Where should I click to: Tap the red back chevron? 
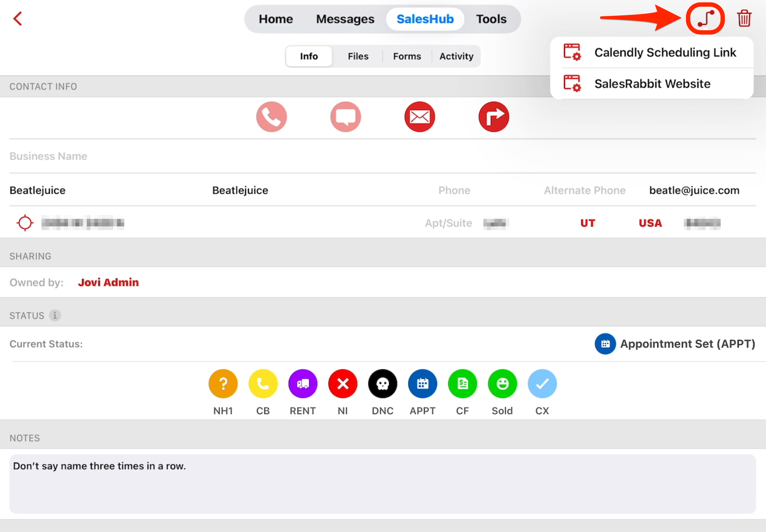[x=18, y=19]
